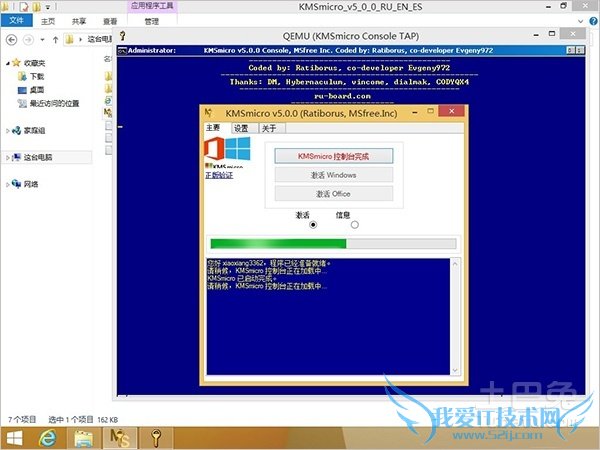Click the 最近访问的位置 icon
Image resolution: width=600 pixels, height=450 pixels.
click(x=23, y=103)
